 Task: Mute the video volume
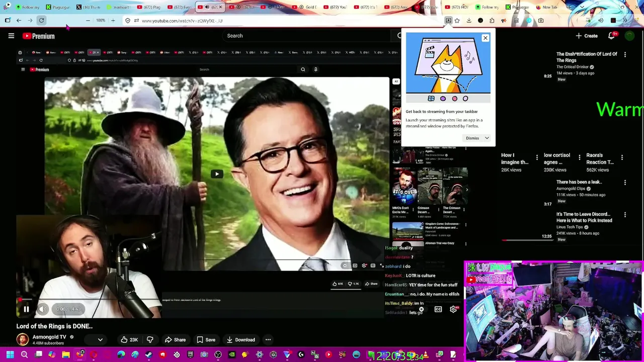click(x=43, y=309)
